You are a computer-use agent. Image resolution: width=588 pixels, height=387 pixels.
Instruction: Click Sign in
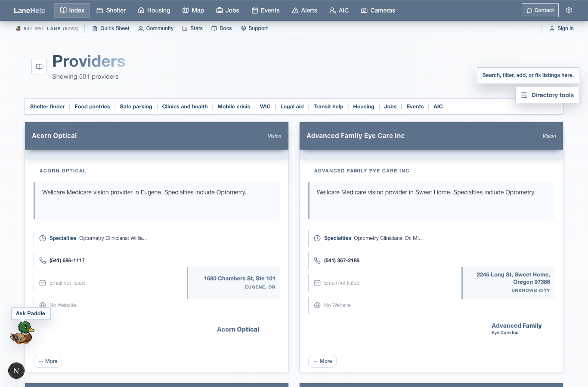tap(562, 28)
